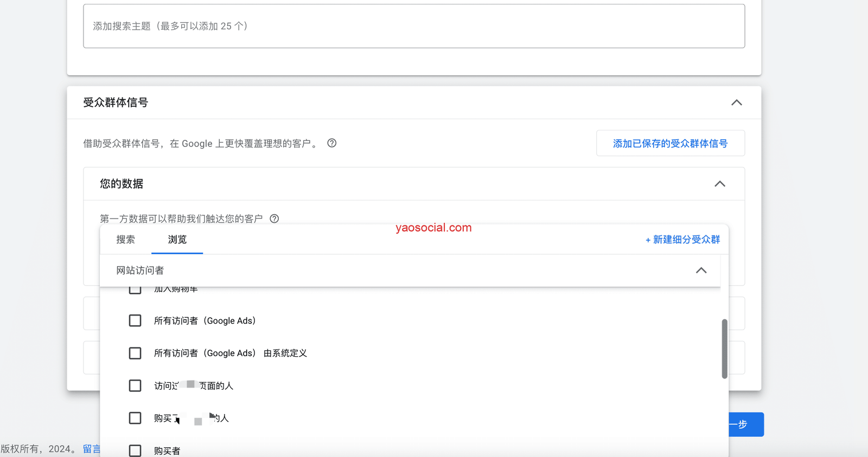Switch to the 搜索 tab

click(125, 240)
